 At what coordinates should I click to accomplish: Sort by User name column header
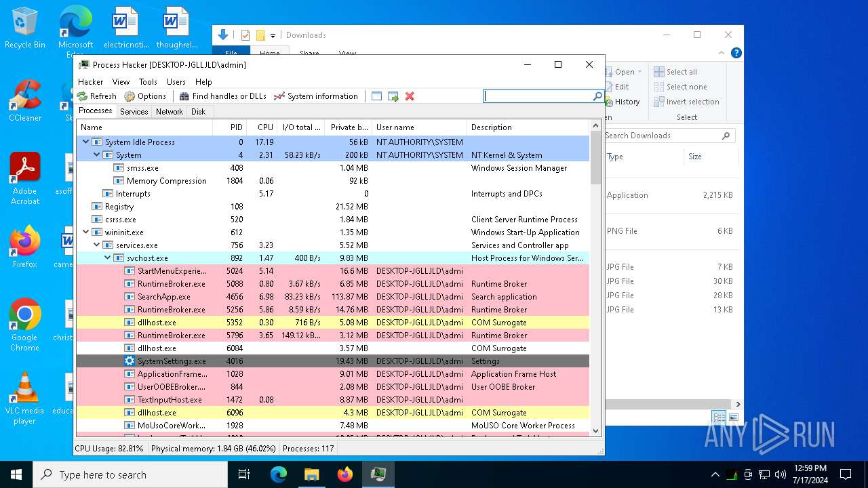(x=419, y=127)
